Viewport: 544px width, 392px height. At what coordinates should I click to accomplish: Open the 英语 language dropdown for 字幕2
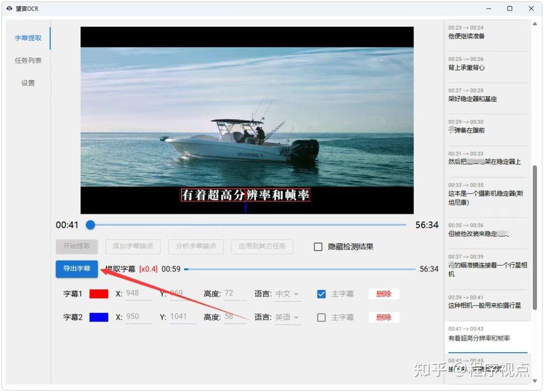click(x=288, y=317)
